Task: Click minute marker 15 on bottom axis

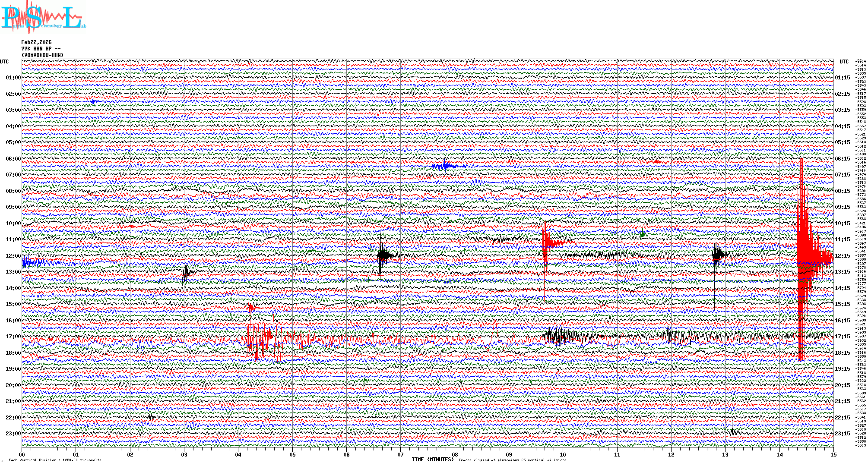Action: 833,455
